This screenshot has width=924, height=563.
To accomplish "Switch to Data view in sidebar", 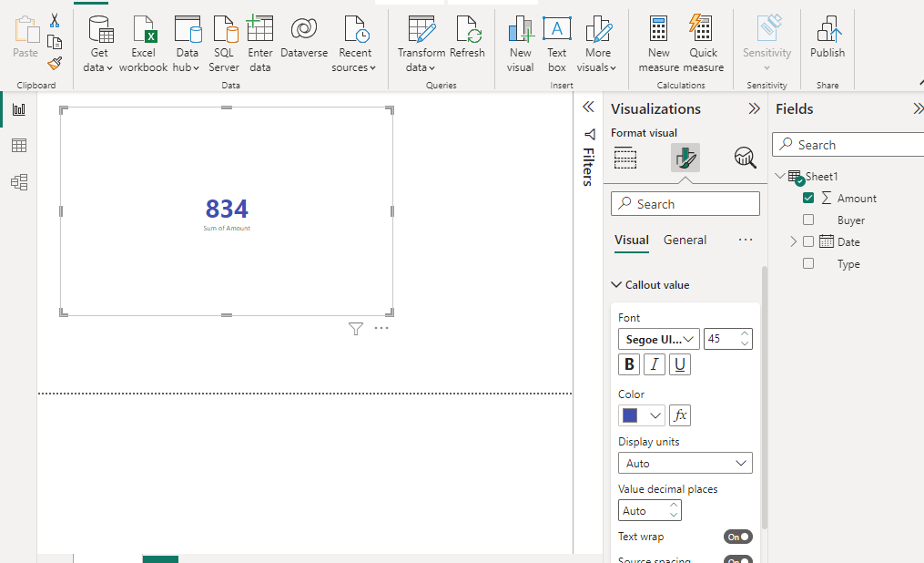I will click(x=19, y=146).
